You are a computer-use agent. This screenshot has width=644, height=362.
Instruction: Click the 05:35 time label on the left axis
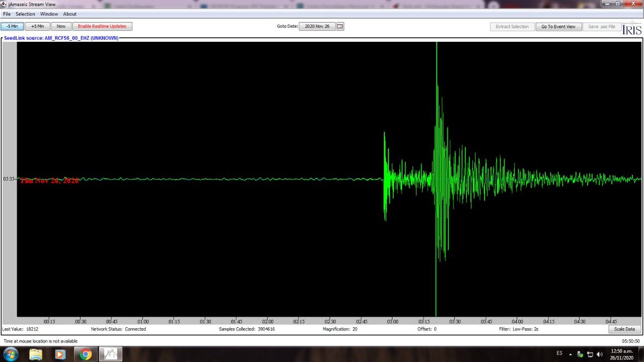[9, 179]
